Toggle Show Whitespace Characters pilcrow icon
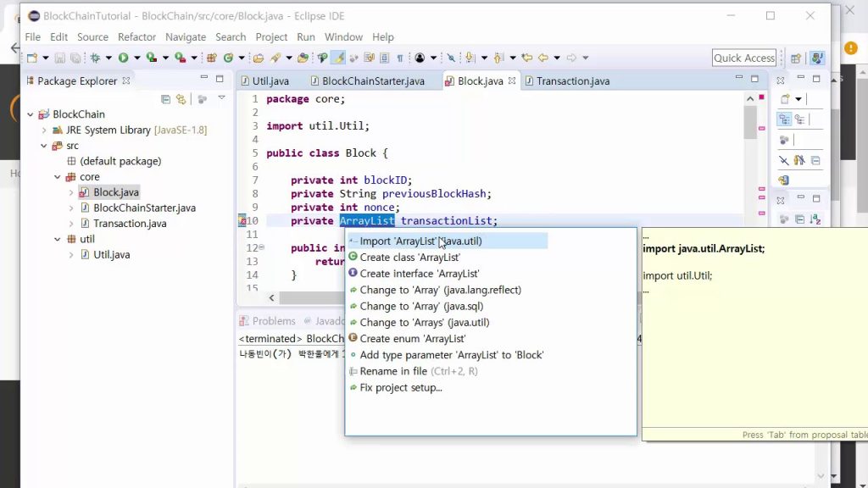This screenshot has width=868, height=488. (x=400, y=58)
